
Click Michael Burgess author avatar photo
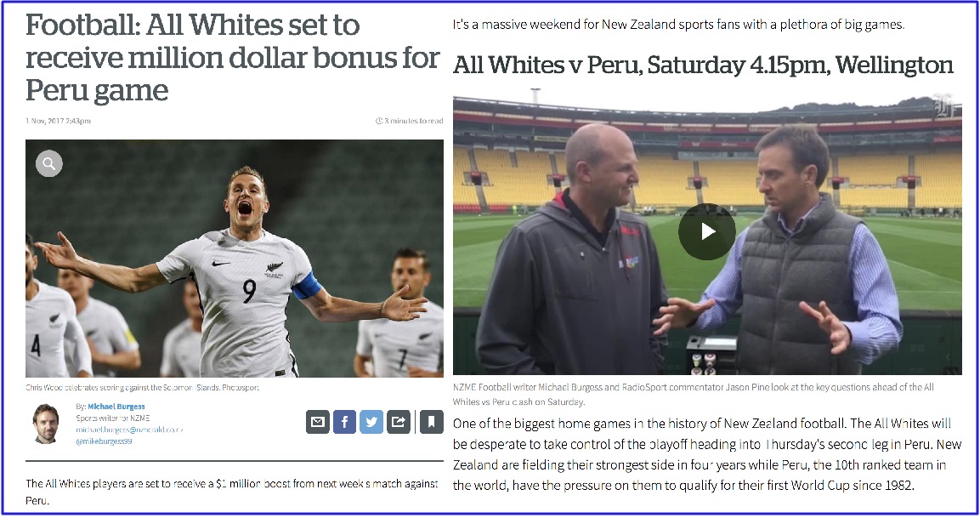coord(46,424)
